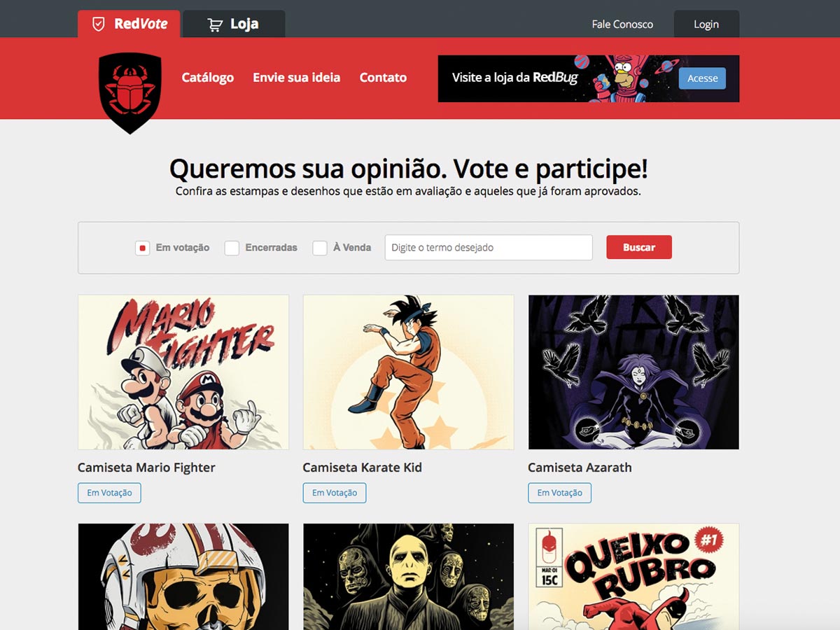Click Em Votação button under Camiseta Azarath
The width and height of the screenshot is (840, 630).
click(x=559, y=493)
